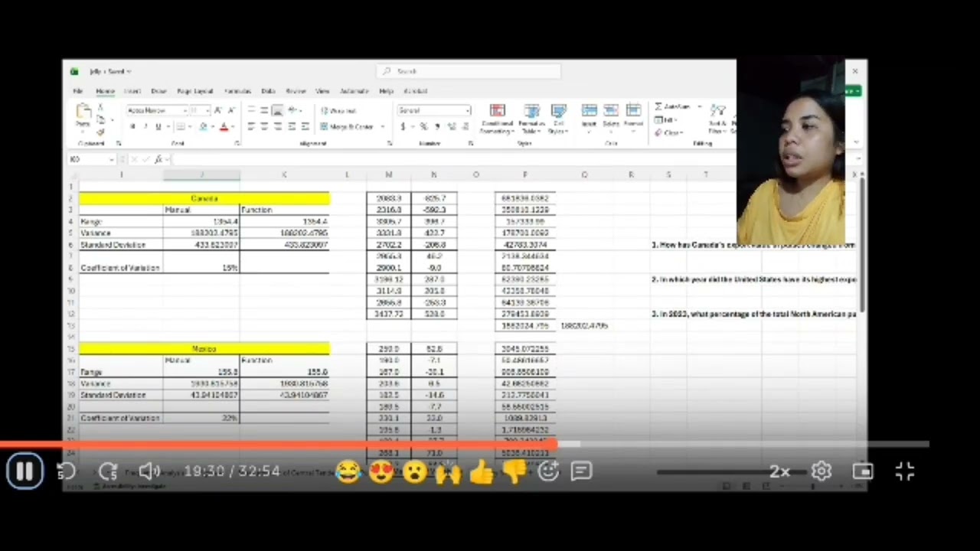
Task: Switch to the Insert ribbon tab
Action: point(132,91)
